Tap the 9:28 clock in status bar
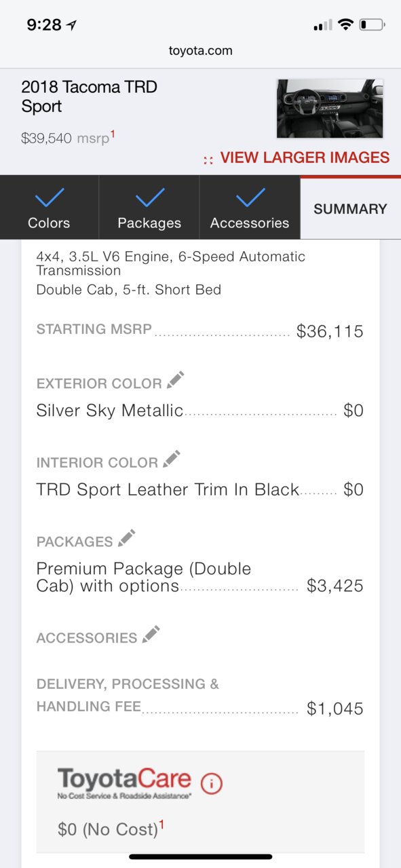This screenshot has height=868, width=401. 44,25
